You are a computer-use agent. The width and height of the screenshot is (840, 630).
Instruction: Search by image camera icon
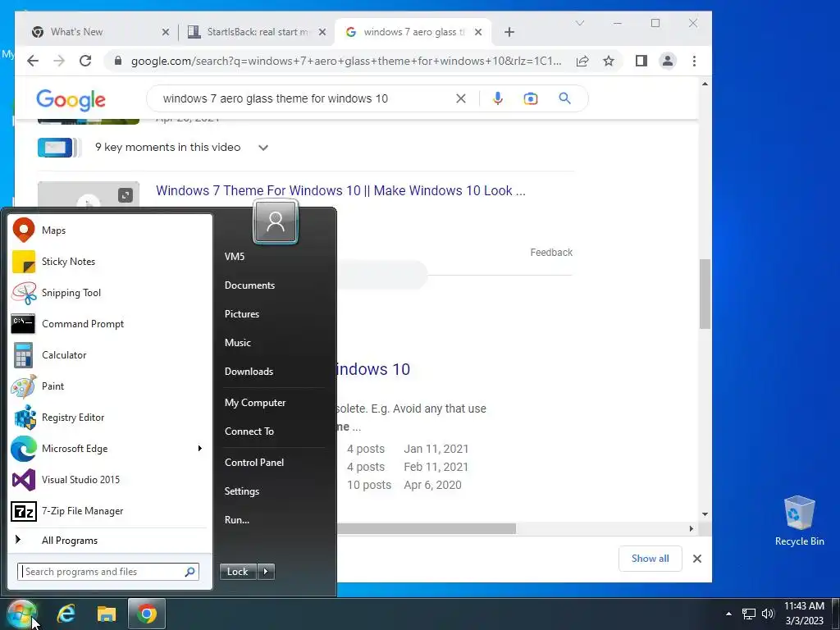(531, 98)
